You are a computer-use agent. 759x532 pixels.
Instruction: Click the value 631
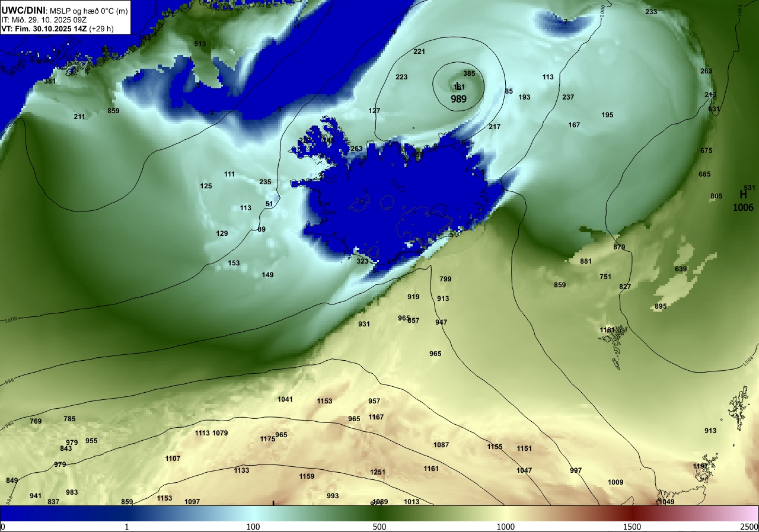[714, 109]
